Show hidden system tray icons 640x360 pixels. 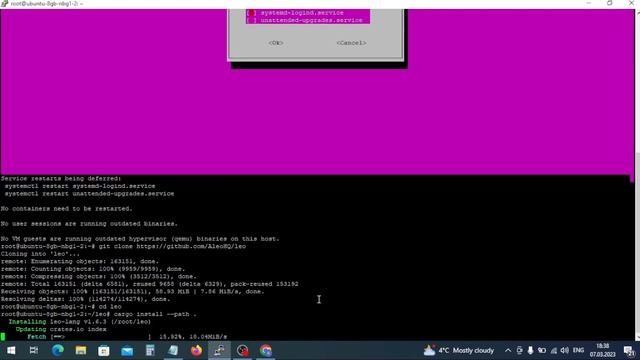[508, 351]
